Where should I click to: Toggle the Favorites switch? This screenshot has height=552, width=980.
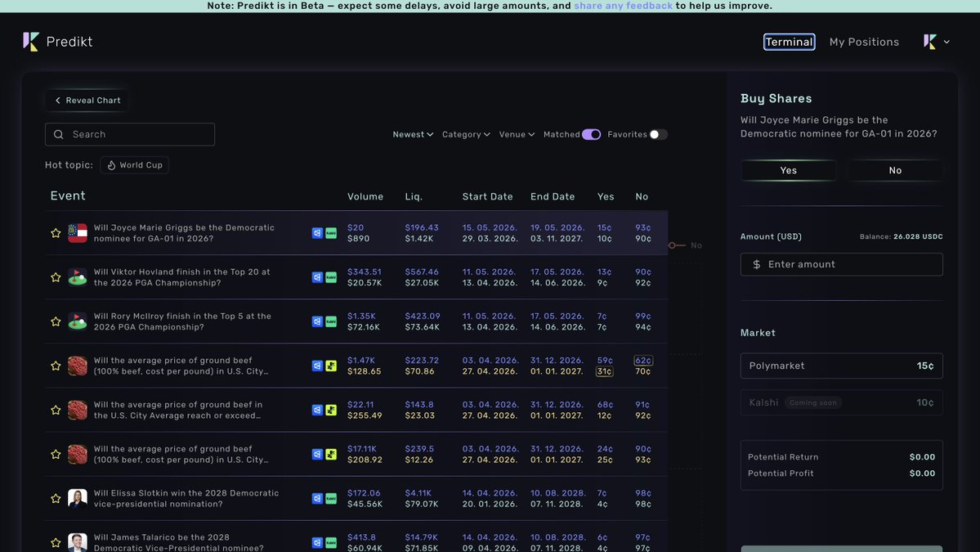[658, 134]
